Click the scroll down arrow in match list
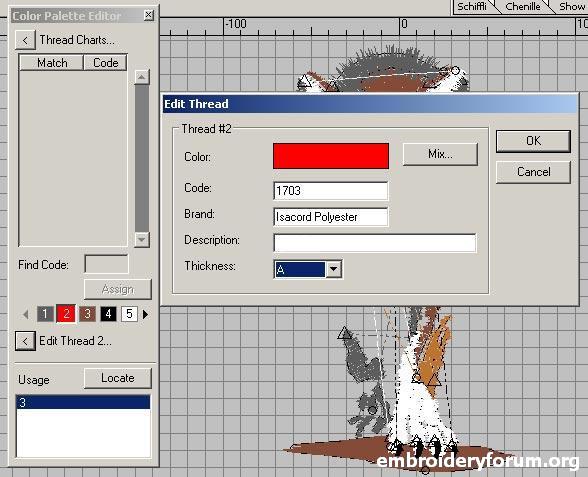The image size is (588, 477). [142, 239]
